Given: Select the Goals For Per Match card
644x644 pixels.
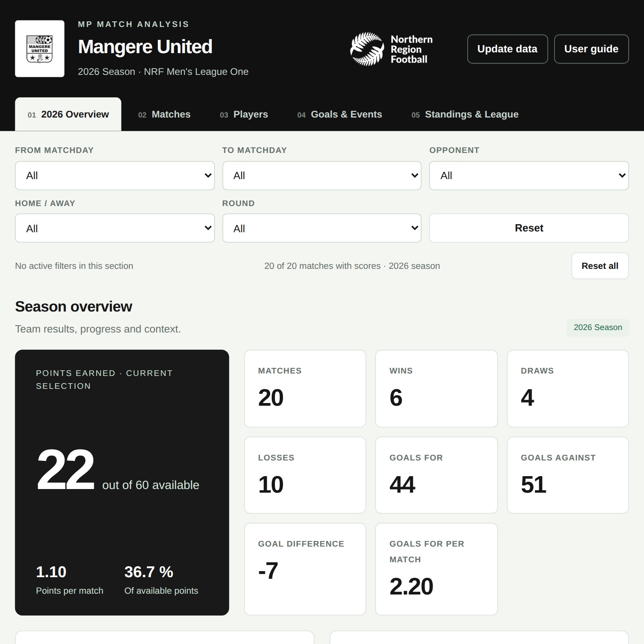Looking at the screenshot, I should click(436, 569).
